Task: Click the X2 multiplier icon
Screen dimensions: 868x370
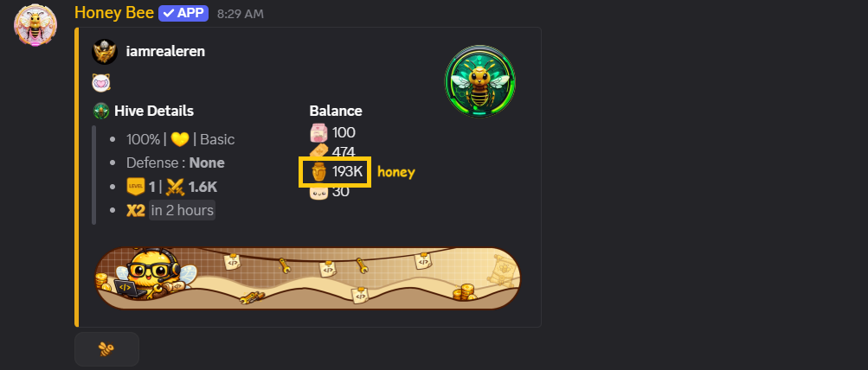Action: 136,211
